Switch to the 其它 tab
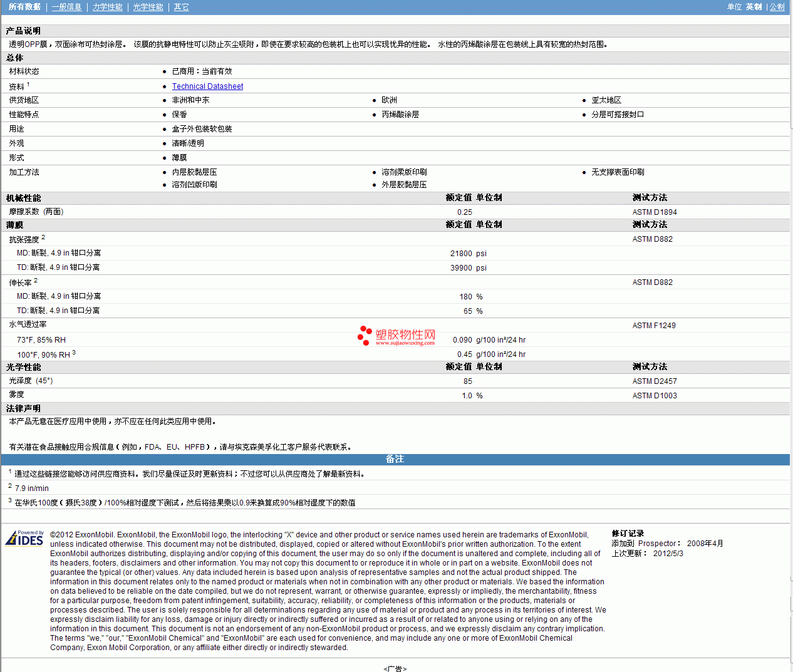This screenshot has width=793, height=672. [x=181, y=7]
